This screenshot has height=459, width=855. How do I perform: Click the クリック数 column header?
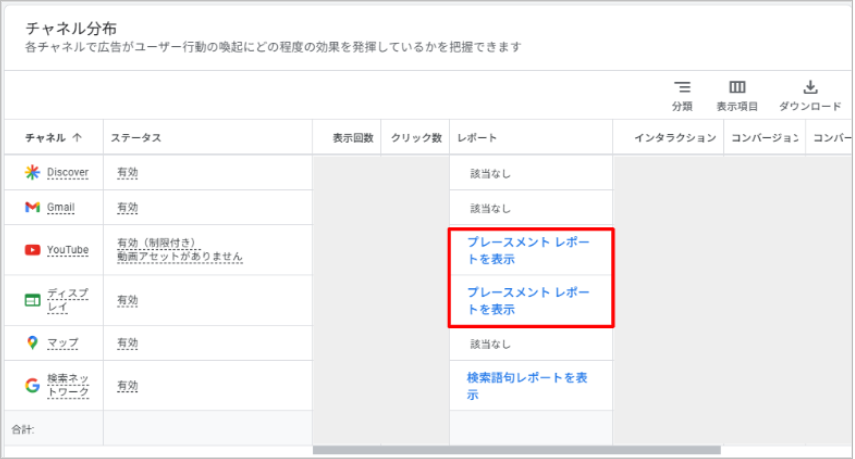[x=416, y=137]
